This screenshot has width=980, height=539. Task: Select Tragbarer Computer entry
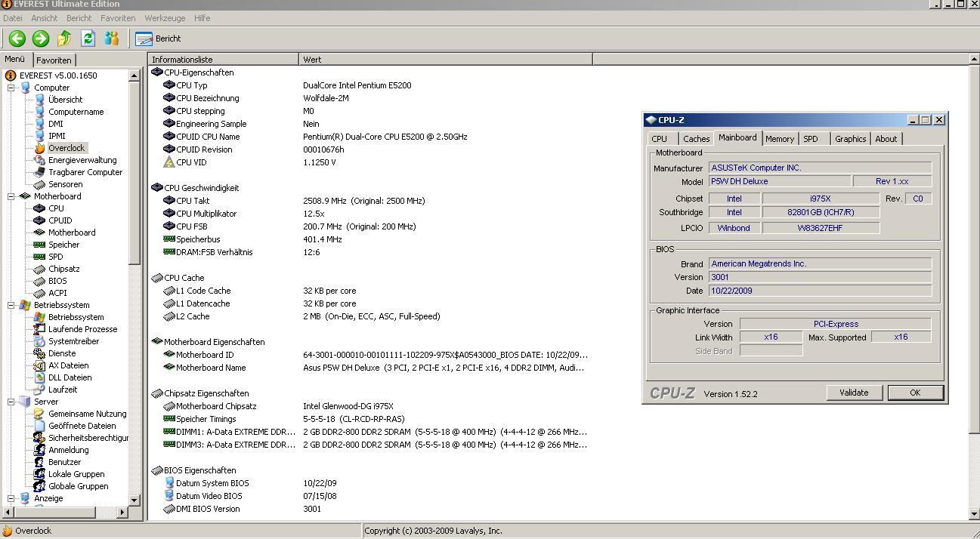[x=85, y=172]
